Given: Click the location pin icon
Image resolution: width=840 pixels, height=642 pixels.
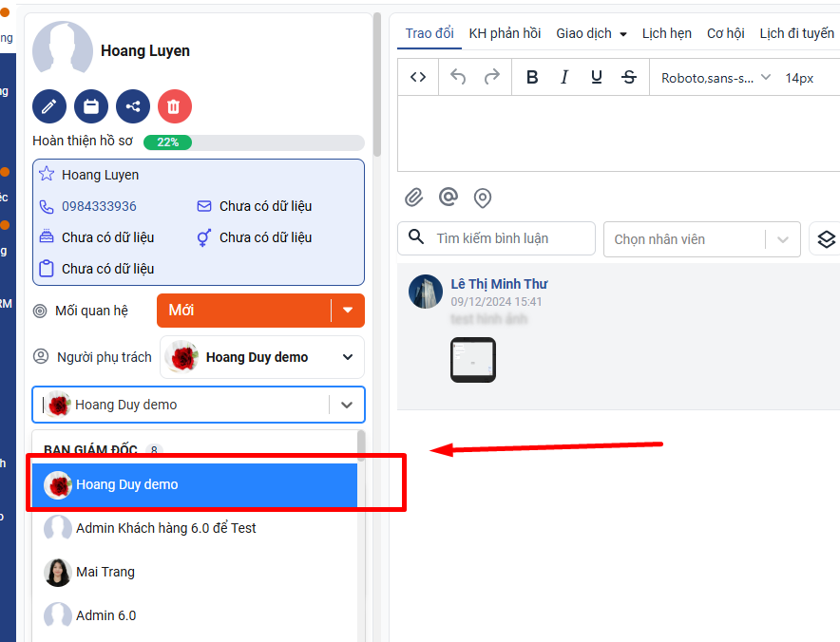Looking at the screenshot, I should coord(483,198).
